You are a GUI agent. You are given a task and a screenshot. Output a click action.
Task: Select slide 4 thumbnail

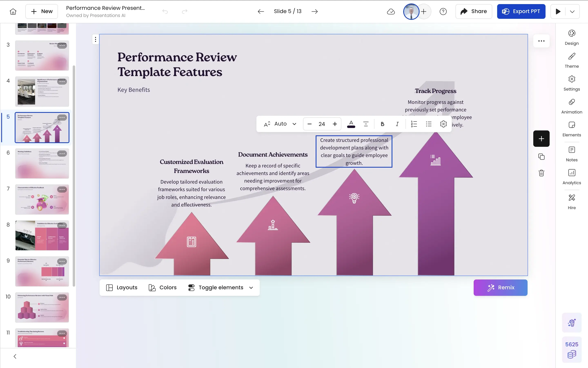point(42,92)
